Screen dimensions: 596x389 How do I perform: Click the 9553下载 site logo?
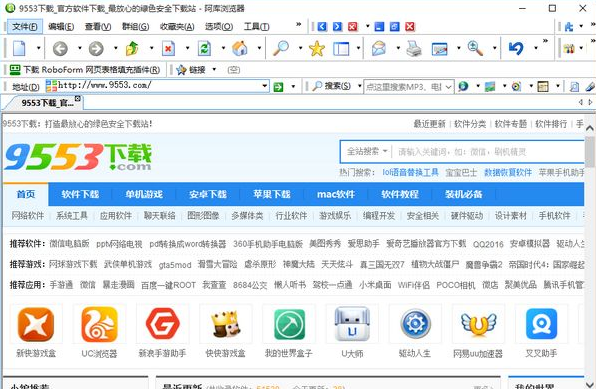78,157
